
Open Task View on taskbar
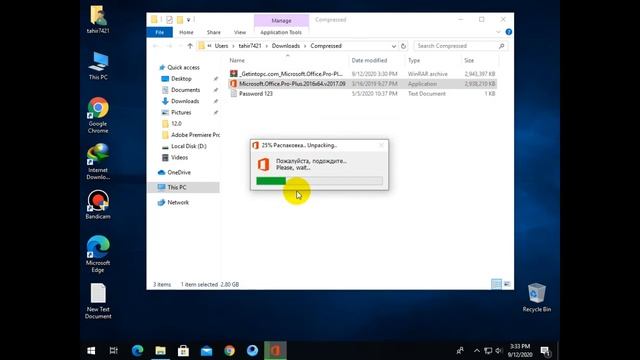click(x=114, y=351)
